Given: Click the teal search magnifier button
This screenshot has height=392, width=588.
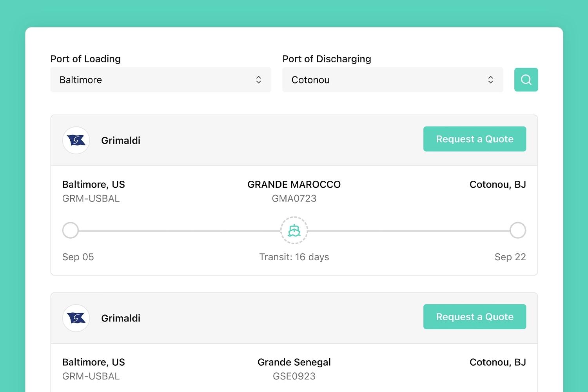Looking at the screenshot, I should pos(526,80).
